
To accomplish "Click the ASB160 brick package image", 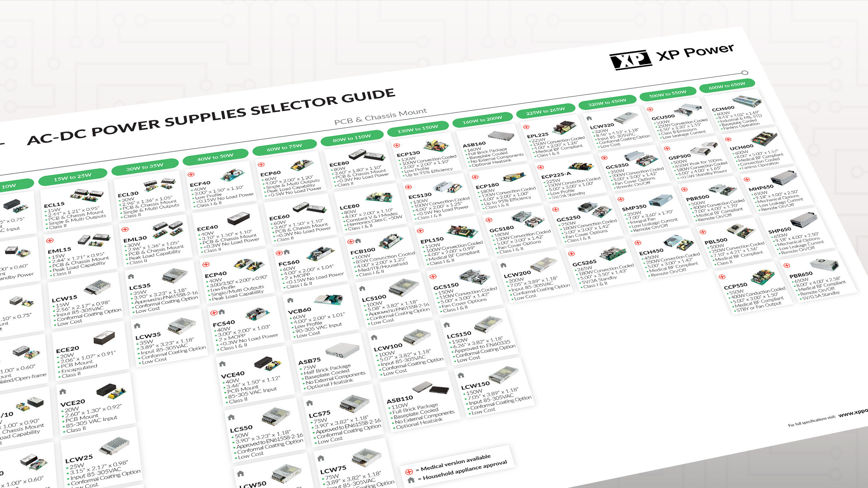I will pos(501,136).
